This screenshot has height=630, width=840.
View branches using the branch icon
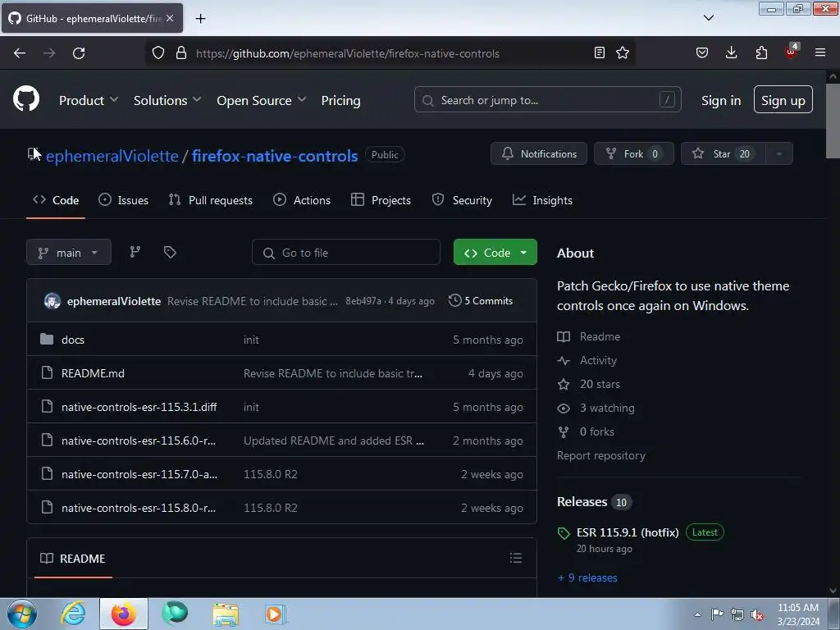tap(135, 252)
